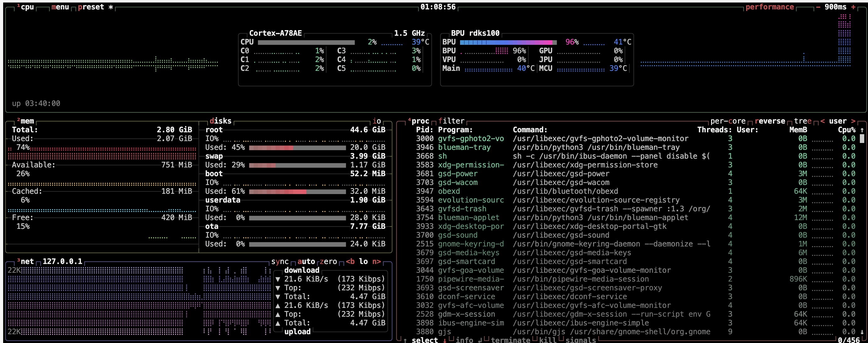Increase update interval with plus sign
This screenshot has height=343, width=868.
[853, 7]
